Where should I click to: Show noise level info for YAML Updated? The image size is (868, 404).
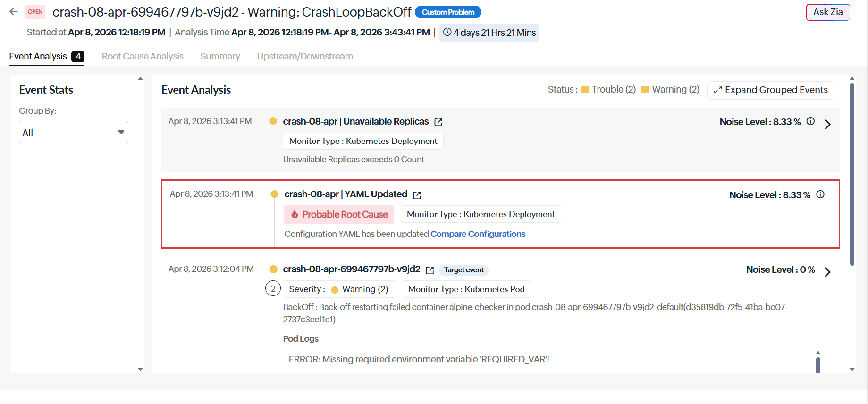(820, 194)
